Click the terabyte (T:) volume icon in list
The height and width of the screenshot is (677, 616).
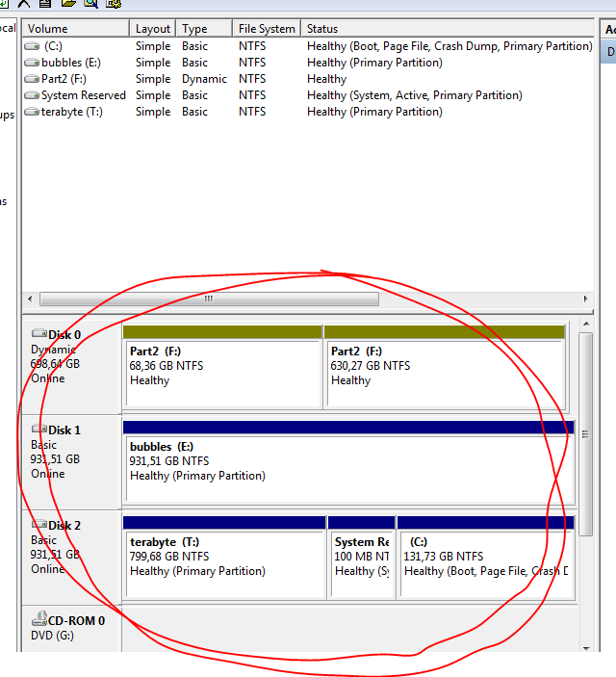point(32,112)
